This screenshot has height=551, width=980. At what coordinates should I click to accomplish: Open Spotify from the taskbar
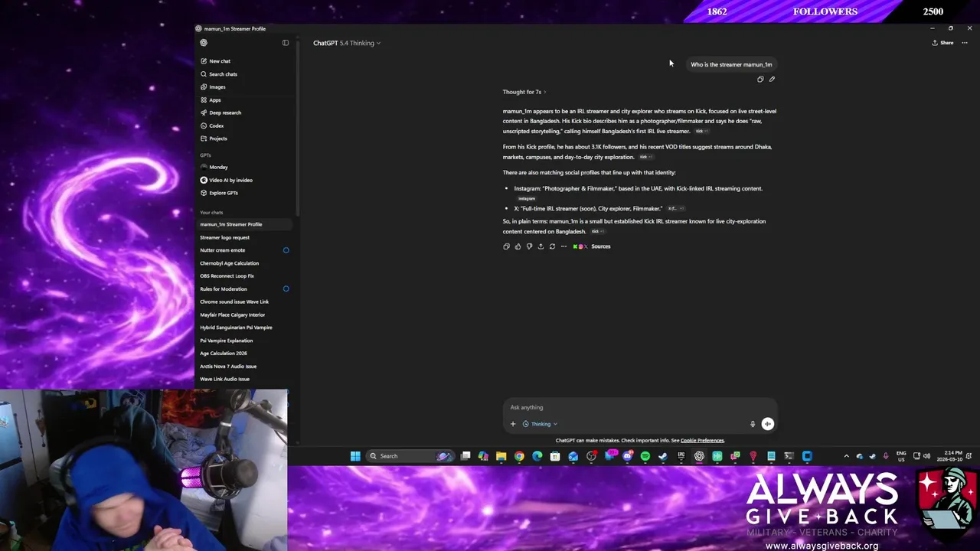pos(645,456)
